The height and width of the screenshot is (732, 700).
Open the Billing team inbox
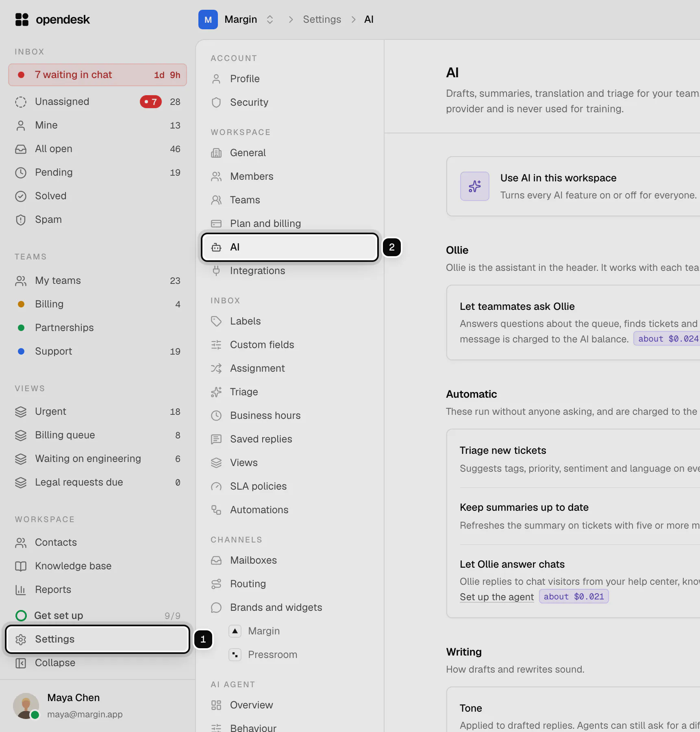pos(98,304)
